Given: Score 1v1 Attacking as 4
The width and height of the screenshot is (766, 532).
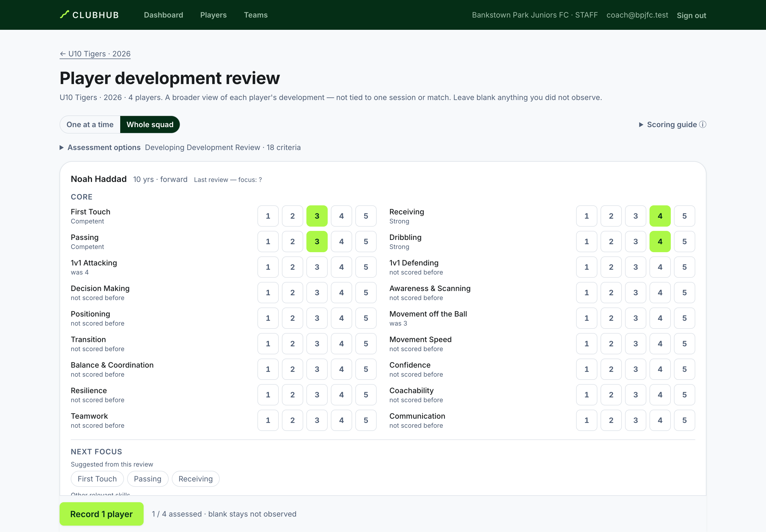Looking at the screenshot, I should tap(341, 267).
